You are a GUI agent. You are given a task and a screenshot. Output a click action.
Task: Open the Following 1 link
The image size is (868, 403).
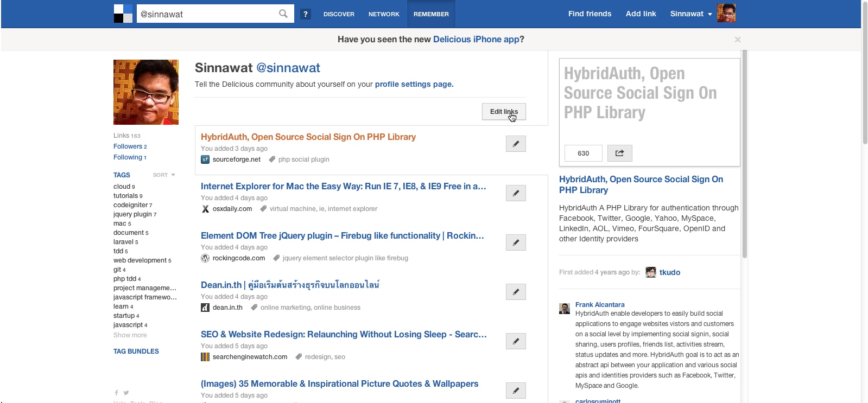pyautogui.click(x=130, y=157)
